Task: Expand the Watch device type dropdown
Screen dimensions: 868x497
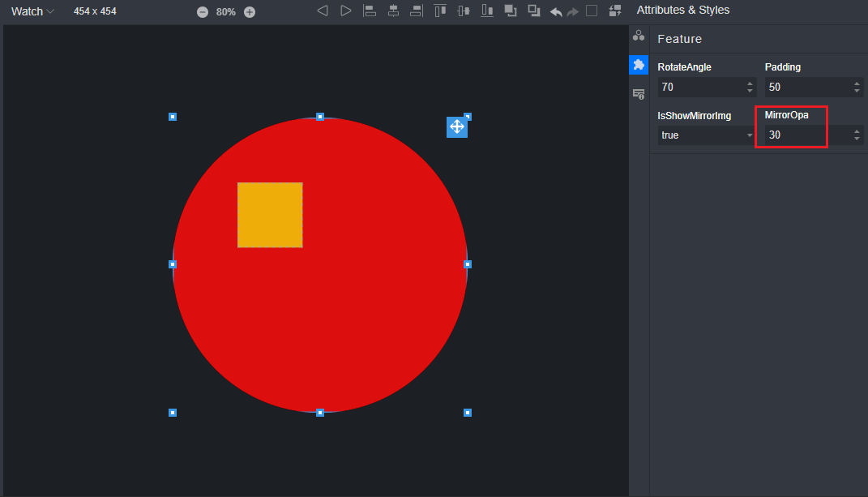Action: pyautogui.click(x=33, y=11)
